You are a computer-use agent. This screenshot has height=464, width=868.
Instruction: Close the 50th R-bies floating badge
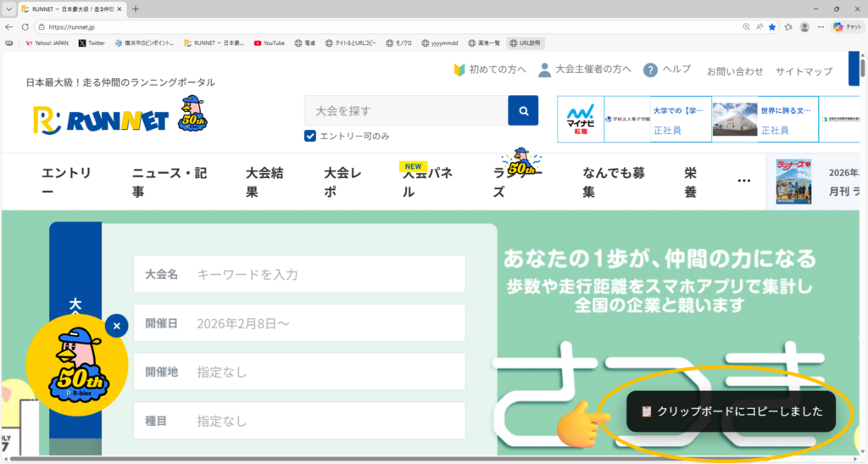pos(117,325)
